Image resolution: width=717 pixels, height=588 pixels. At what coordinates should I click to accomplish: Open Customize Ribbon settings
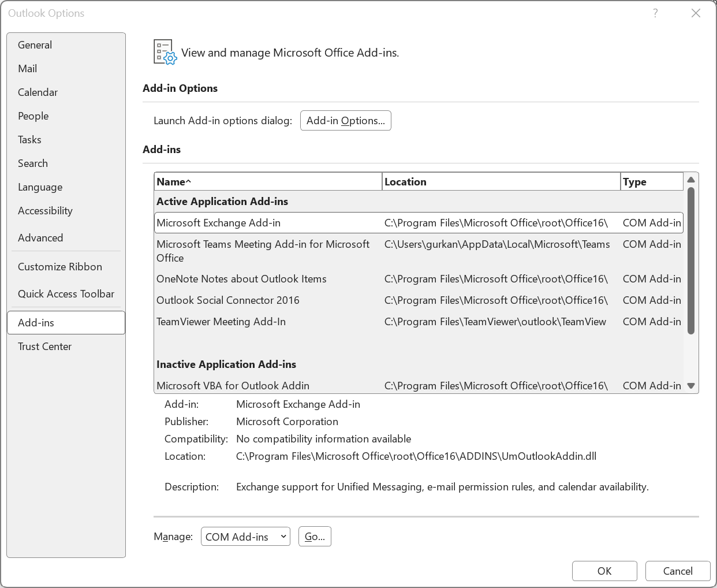pyautogui.click(x=66, y=267)
